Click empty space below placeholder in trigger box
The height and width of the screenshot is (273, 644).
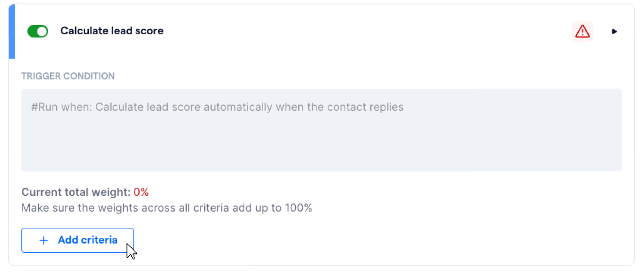[x=322, y=145]
